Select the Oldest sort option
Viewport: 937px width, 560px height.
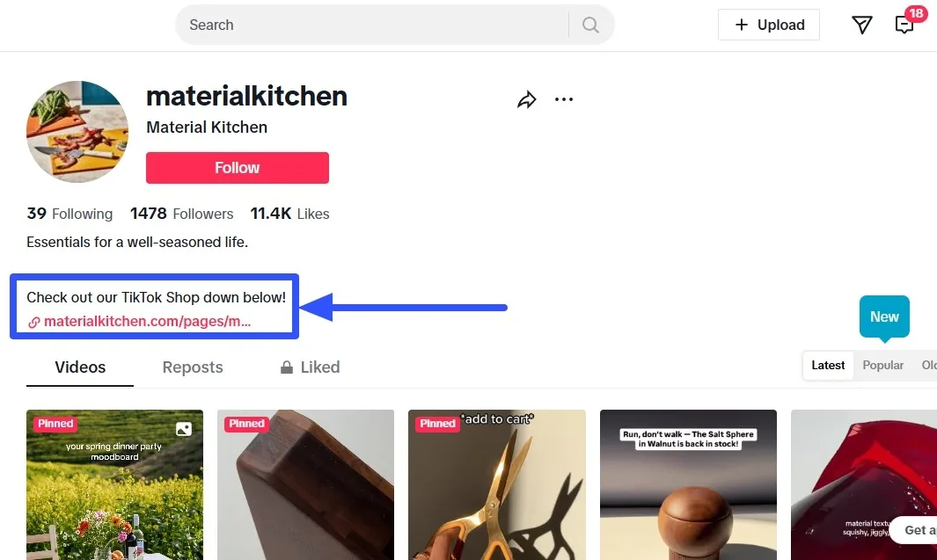click(928, 365)
